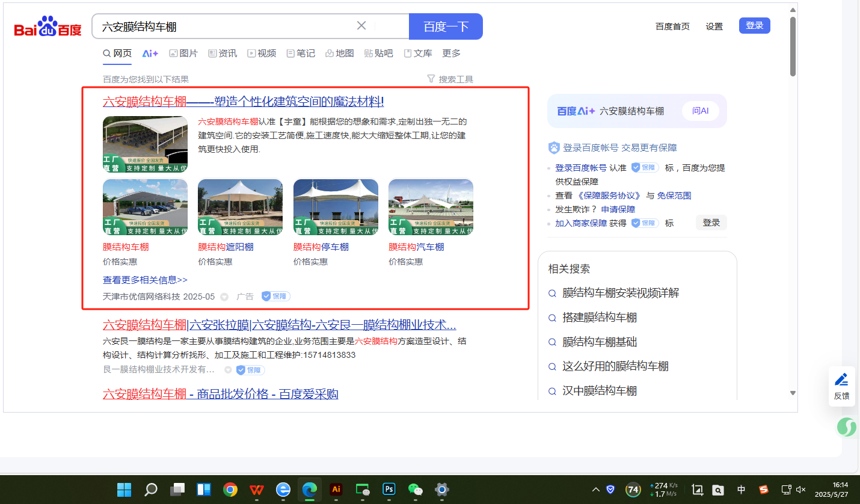The width and height of the screenshot is (860, 504).
Task: Click the green floating assistant icon
Action: [846, 427]
